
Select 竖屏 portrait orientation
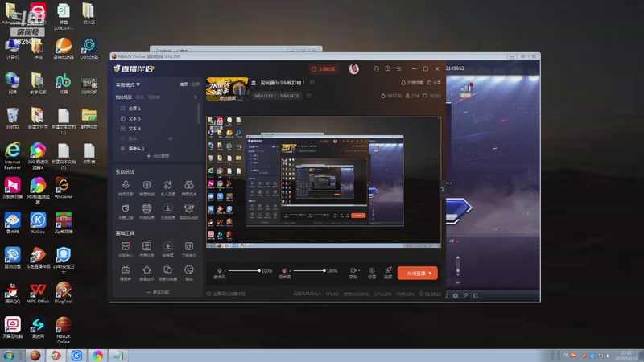coord(196,84)
